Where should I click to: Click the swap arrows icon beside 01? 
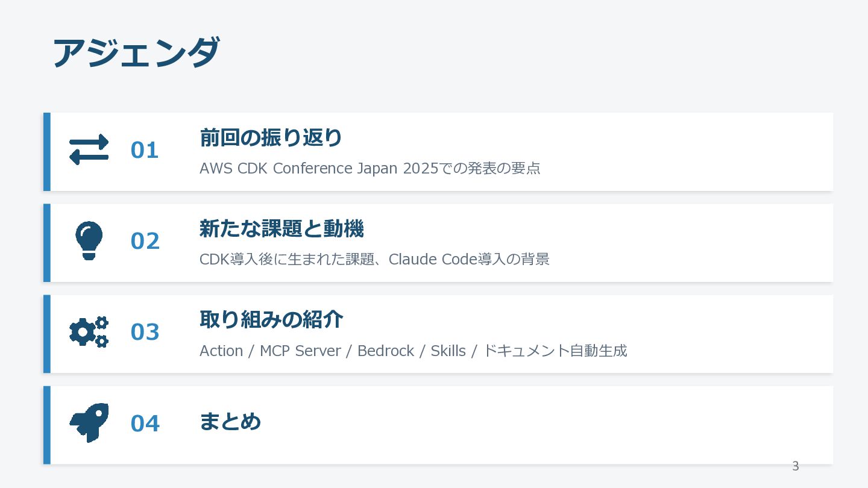coord(89,149)
